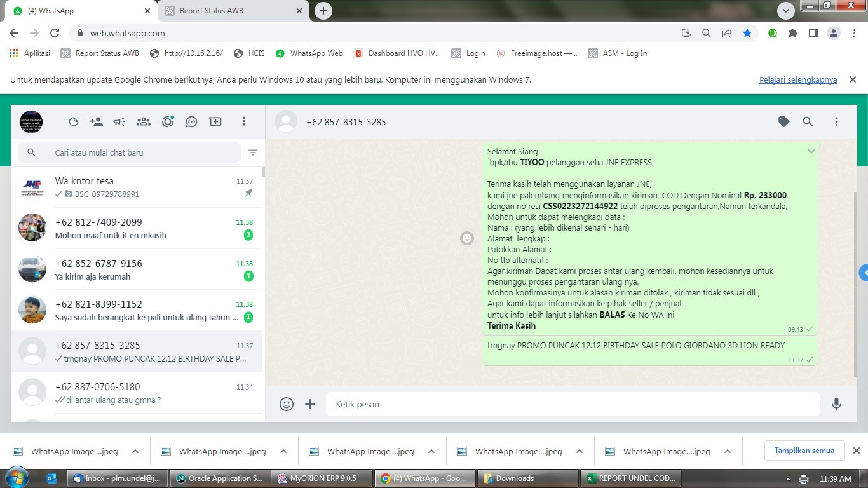Close the Report Status AWB tab
Screen dimensions: 868x488
point(299,11)
